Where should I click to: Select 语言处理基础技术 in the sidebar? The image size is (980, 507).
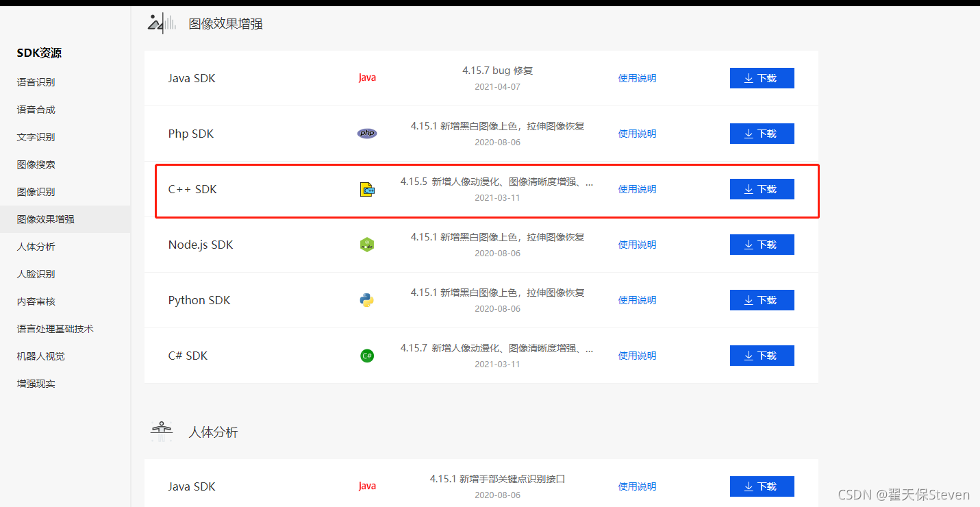(55, 329)
